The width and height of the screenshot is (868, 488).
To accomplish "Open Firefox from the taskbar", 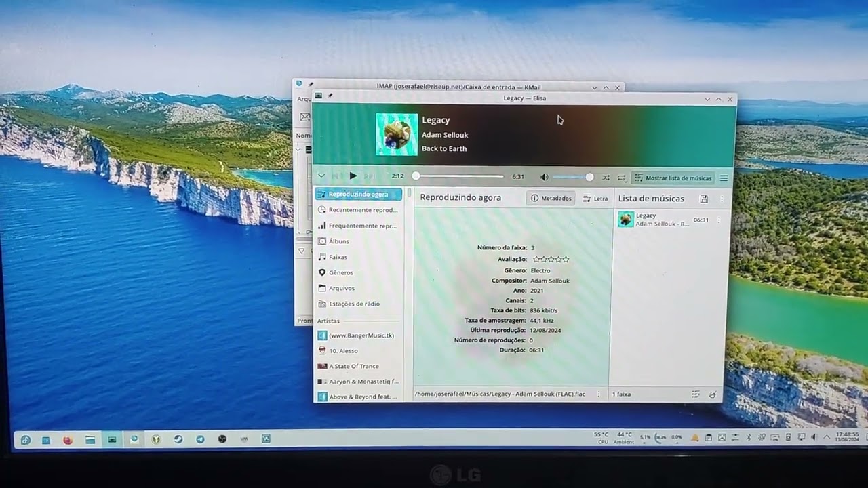I will coord(68,440).
